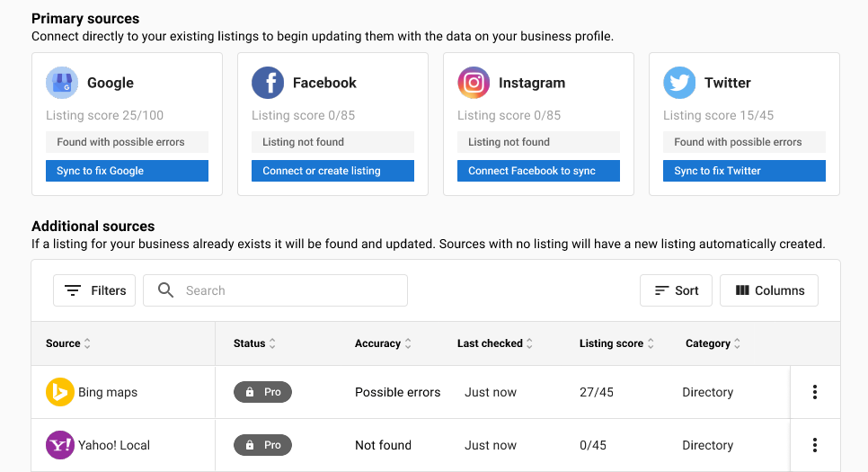The width and height of the screenshot is (868, 472).
Task: Click the Facebook logo icon
Action: click(268, 83)
